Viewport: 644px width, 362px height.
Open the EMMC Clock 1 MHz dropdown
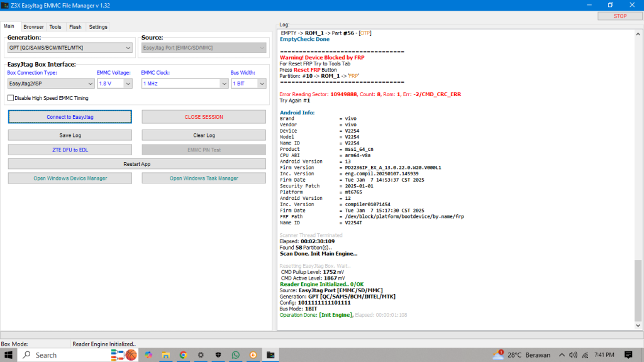[185, 84]
